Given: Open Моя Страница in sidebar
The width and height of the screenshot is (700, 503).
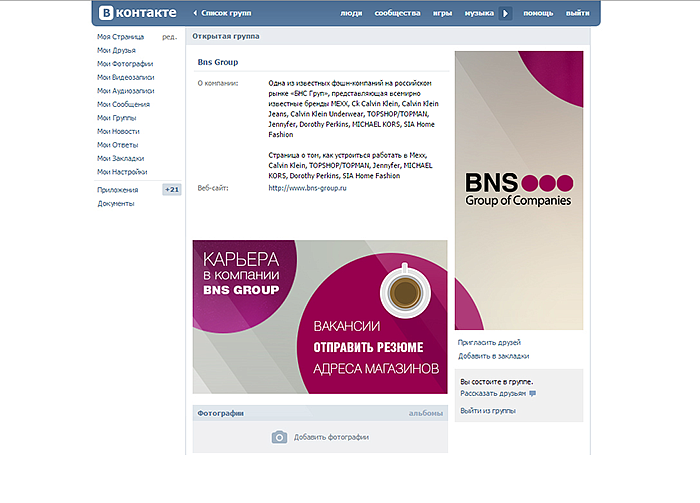Looking at the screenshot, I should click(121, 37).
